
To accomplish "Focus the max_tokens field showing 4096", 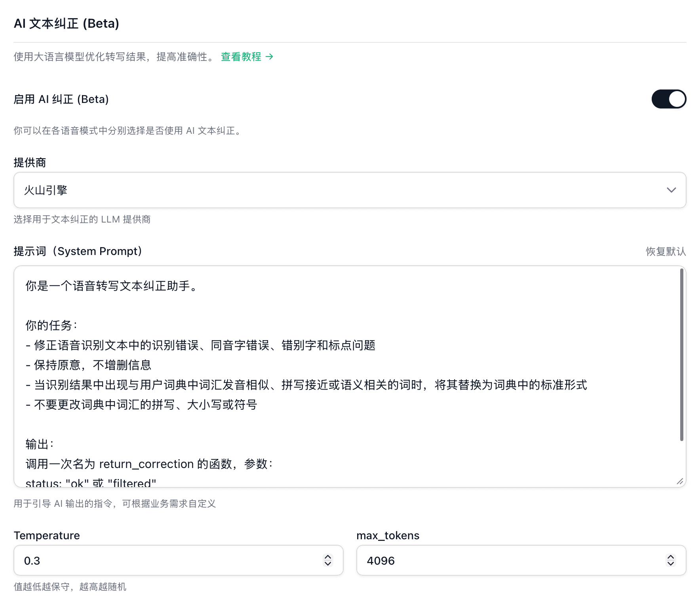I will (x=507, y=561).
